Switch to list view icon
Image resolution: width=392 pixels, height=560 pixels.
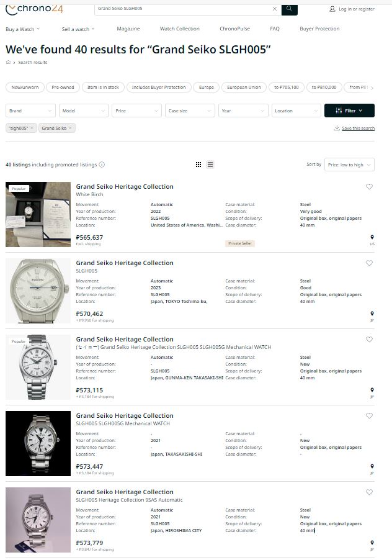[210, 165]
